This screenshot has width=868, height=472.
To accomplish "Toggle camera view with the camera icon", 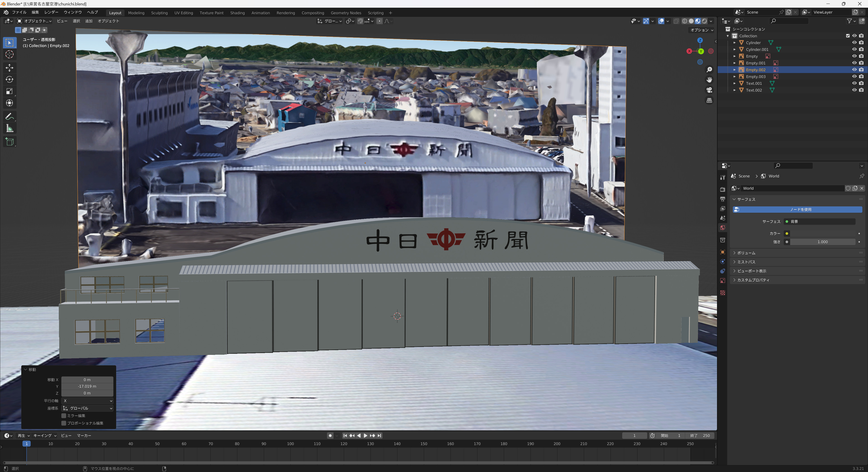I will point(709,90).
